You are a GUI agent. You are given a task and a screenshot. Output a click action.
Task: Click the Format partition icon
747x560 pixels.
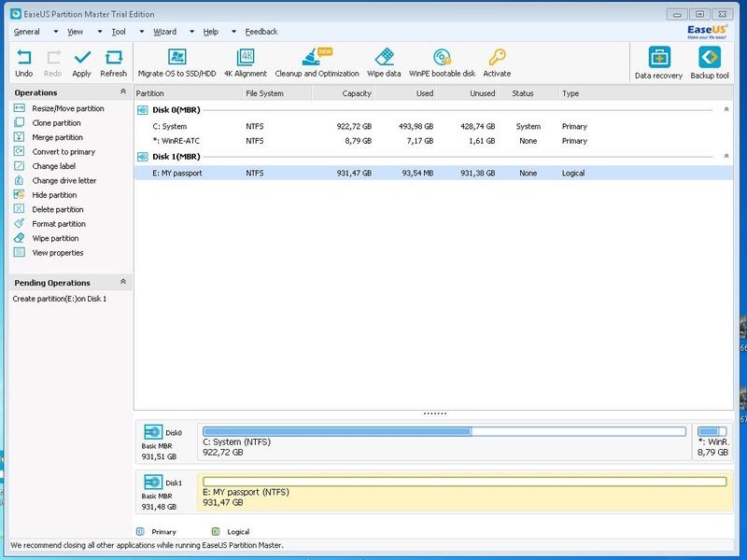(19, 223)
